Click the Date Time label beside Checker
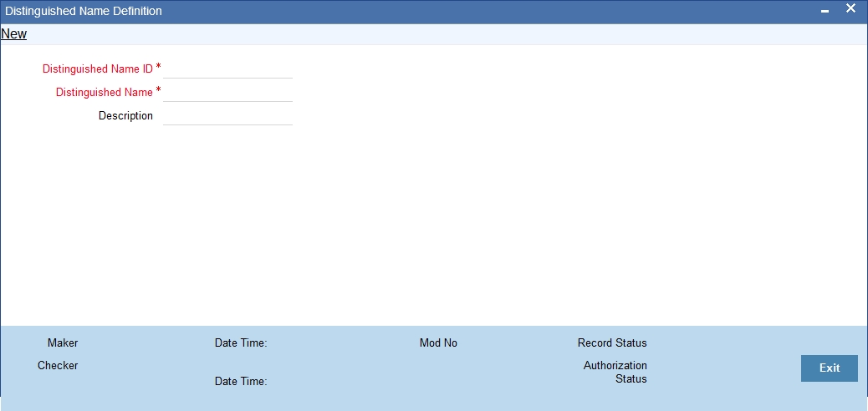 click(241, 382)
